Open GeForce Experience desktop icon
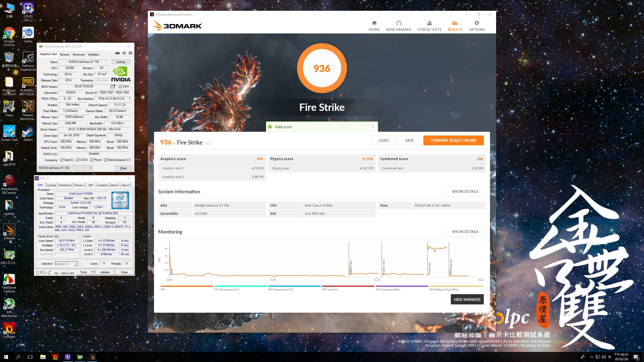The image size is (644, 362). click(x=28, y=61)
